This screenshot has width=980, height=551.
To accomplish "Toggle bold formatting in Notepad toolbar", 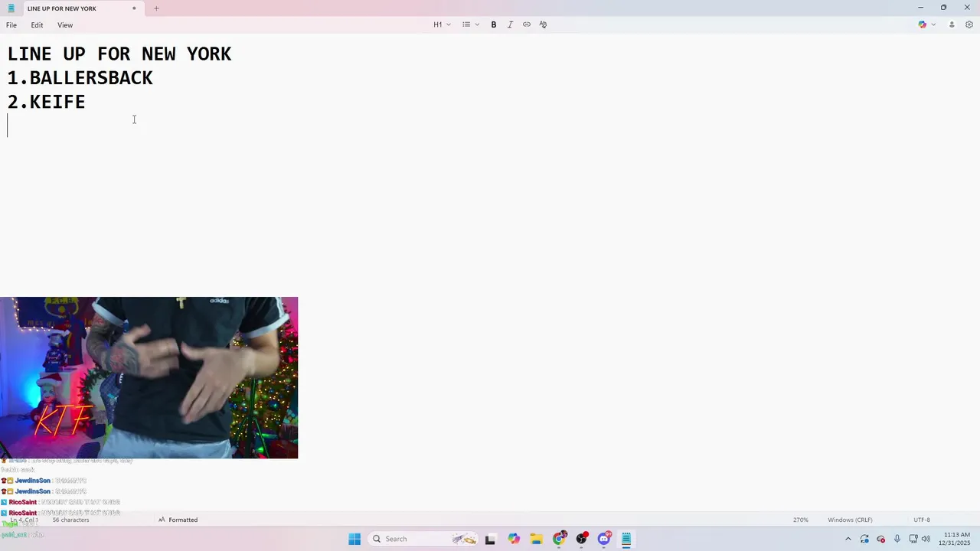I will 494,24.
